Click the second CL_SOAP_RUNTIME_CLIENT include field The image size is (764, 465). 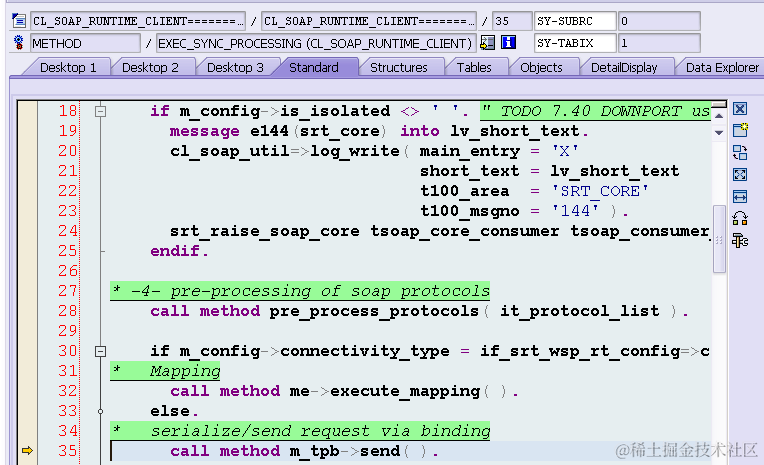click(x=369, y=21)
